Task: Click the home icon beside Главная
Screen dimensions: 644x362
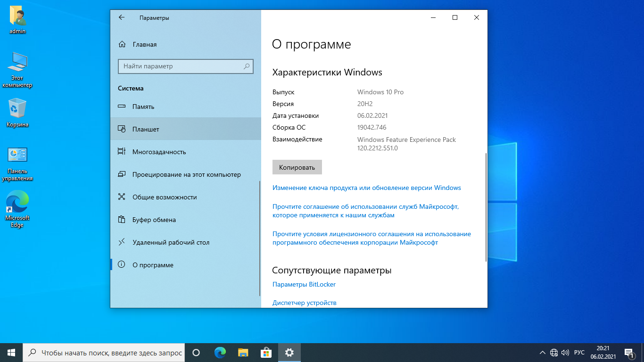Action: pyautogui.click(x=122, y=44)
